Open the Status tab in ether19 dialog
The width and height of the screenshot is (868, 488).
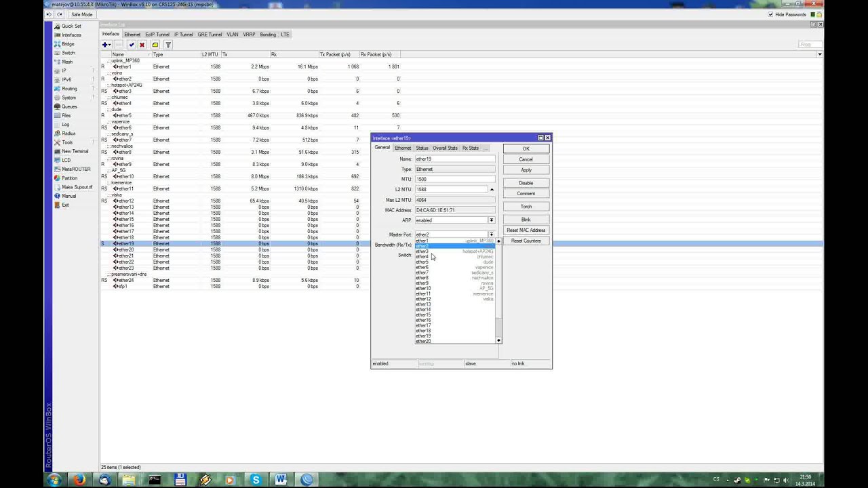point(422,148)
